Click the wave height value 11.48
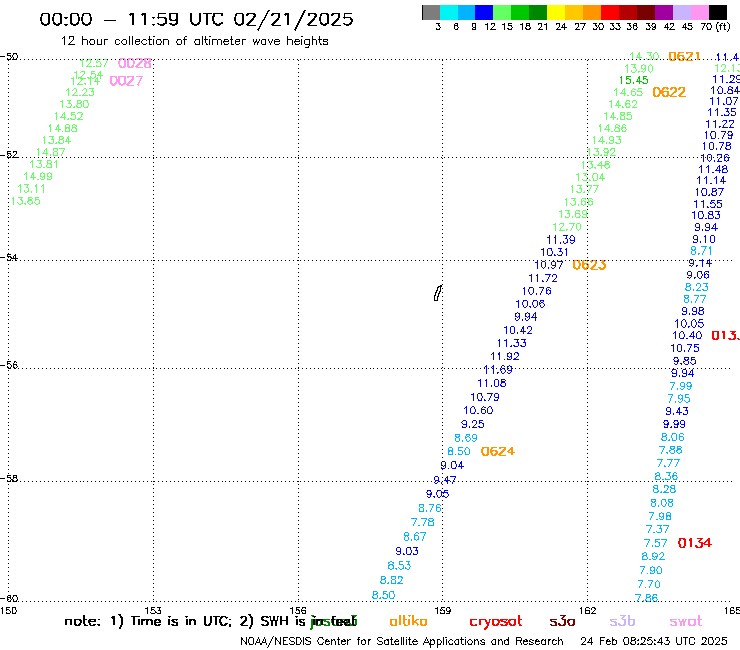The image size is (740, 650). (713, 169)
